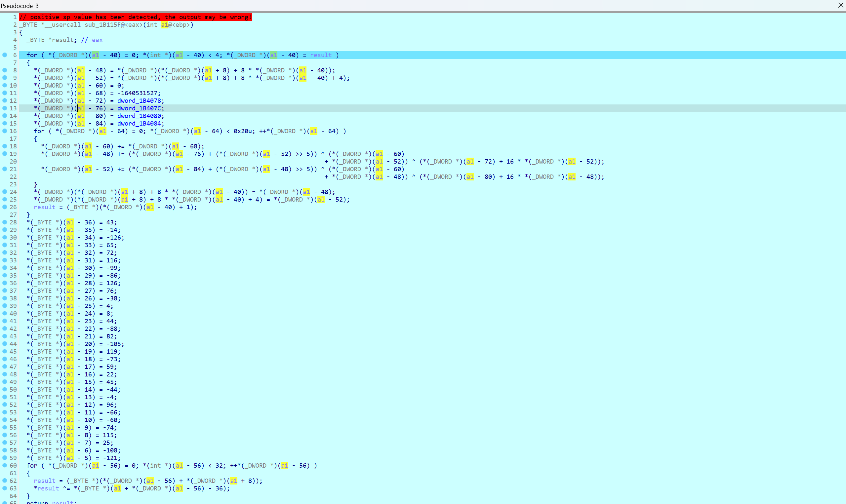Screen dimensions: 846x504
Task: Click breakpoint dot beside line 24
Action: point(5,192)
